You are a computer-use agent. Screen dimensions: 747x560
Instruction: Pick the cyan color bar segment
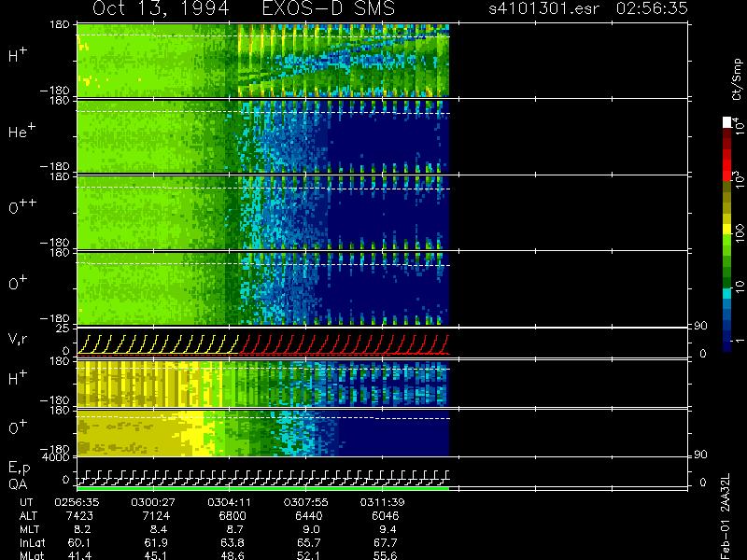pos(727,294)
